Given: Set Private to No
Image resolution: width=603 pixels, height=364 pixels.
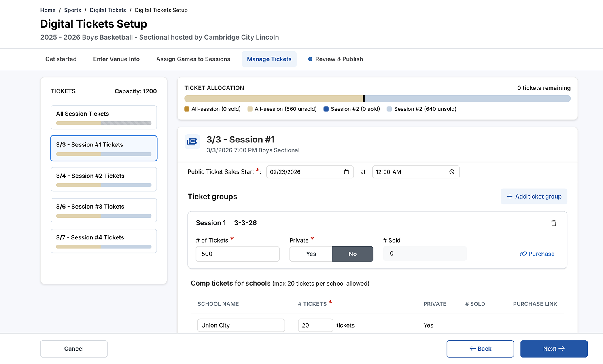Looking at the screenshot, I should pyautogui.click(x=352, y=254).
